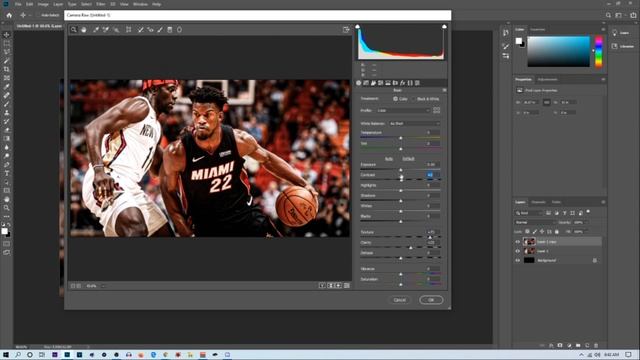Select the Camera Raw Adjustment Brush

(x=160, y=30)
